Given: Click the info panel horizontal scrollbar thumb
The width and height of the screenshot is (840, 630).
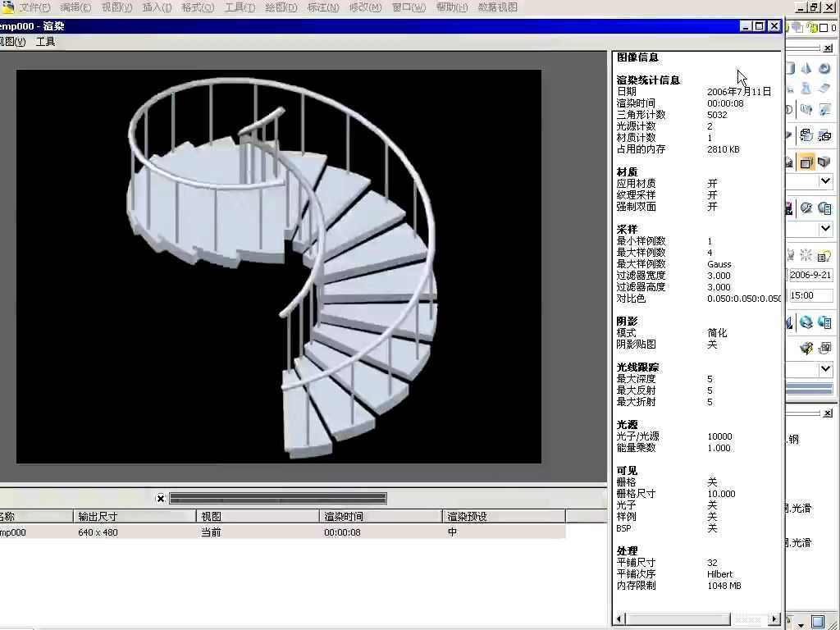Looking at the screenshot, I should coord(677,619).
